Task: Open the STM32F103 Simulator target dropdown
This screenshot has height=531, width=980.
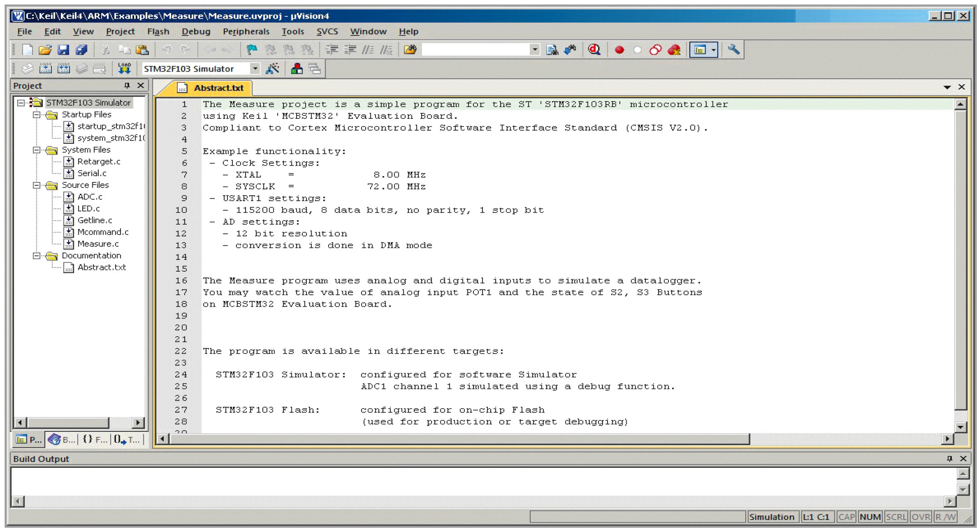Action: click(x=255, y=69)
